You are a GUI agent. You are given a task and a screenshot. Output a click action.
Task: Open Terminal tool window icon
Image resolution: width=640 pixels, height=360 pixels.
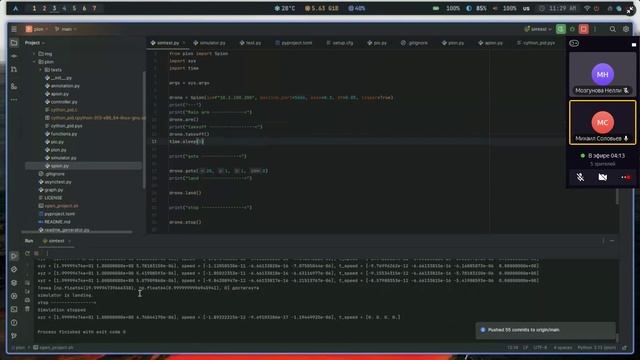[14, 309]
